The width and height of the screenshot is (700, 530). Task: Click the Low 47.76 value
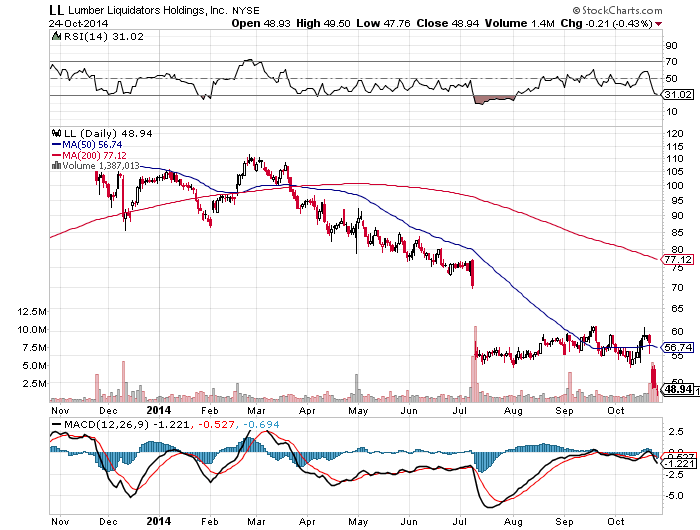383,23
